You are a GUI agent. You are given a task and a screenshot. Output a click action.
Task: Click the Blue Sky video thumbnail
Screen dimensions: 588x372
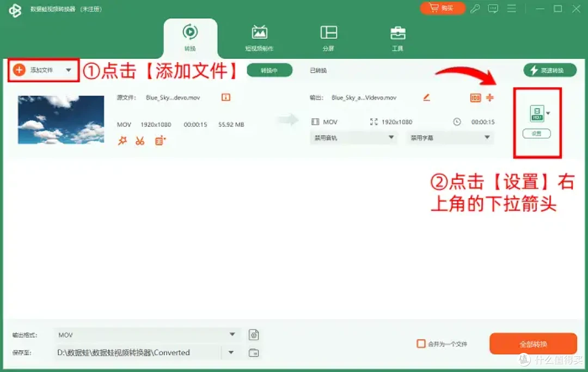[61, 120]
